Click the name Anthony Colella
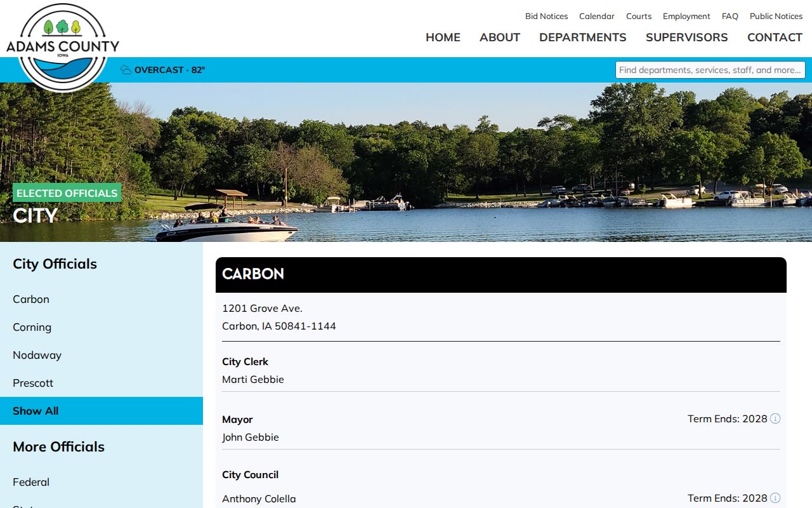812x508 pixels. pos(259,499)
